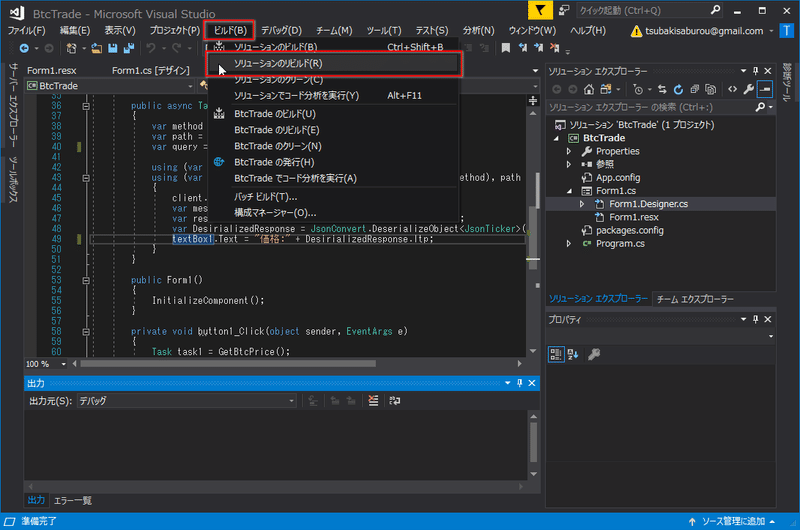800x530 pixels.
Task: Pin the Properties panel
Action: 756,319
